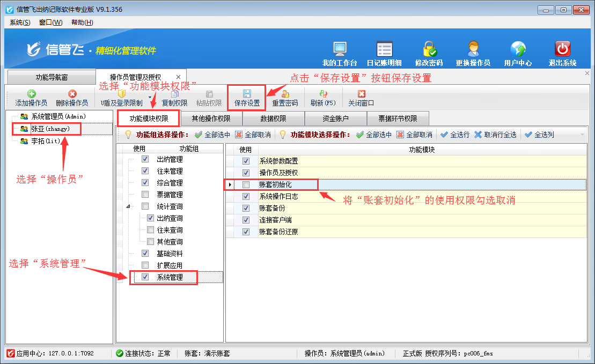Image resolution: width=595 pixels, height=364 pixels.
Task: Collapse the 统计查询 tree node
Action: tap(128, 206)
